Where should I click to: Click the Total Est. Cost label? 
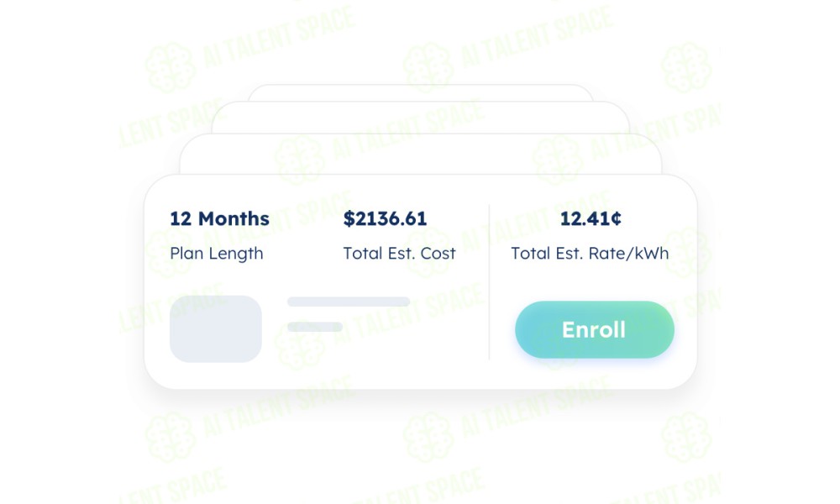[399, 254]
